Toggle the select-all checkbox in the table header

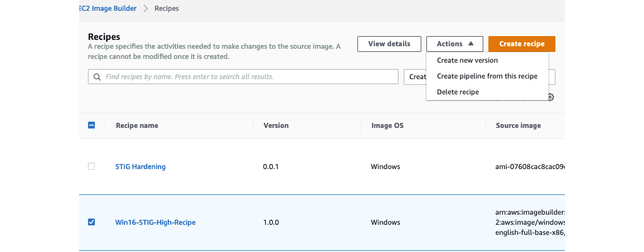click(x=92, y=125)
